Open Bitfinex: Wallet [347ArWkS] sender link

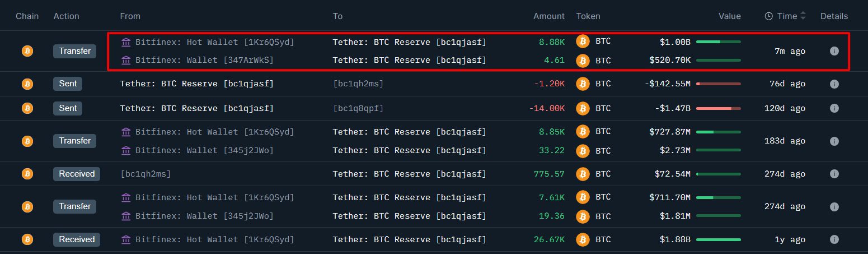point(204,60)
